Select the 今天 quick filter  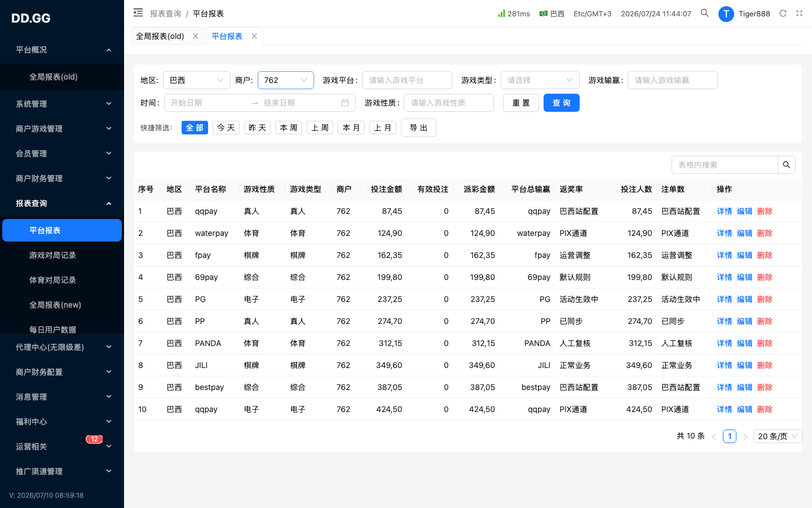tap(226, 128)
